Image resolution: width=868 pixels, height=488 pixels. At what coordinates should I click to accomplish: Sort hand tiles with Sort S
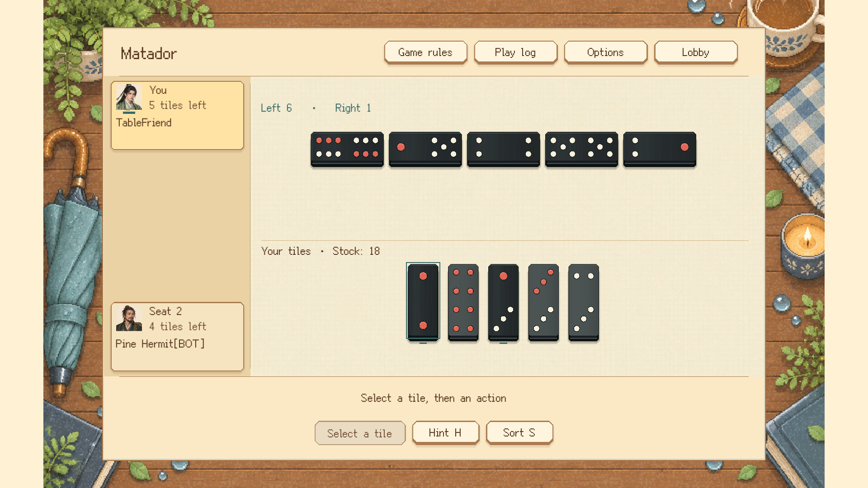coord(519,433)
